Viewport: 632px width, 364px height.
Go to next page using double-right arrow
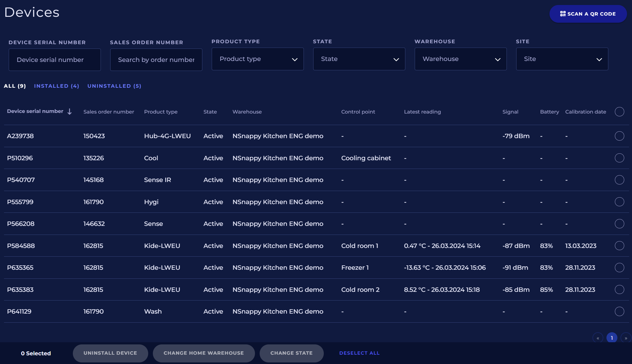pos(626,338)
